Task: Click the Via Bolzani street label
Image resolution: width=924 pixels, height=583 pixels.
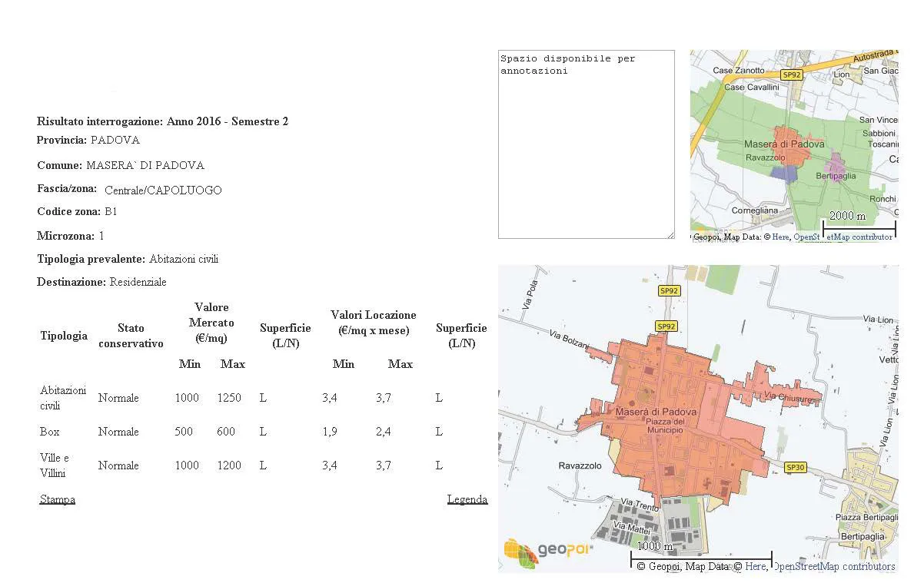Action: [x=570, y=339]
